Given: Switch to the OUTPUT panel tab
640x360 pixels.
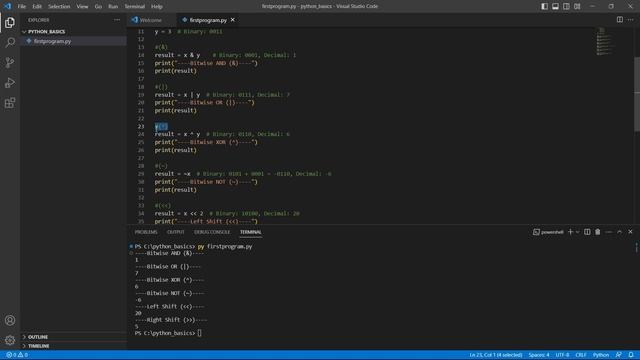Looking at the screenshot, I should 176,232.
